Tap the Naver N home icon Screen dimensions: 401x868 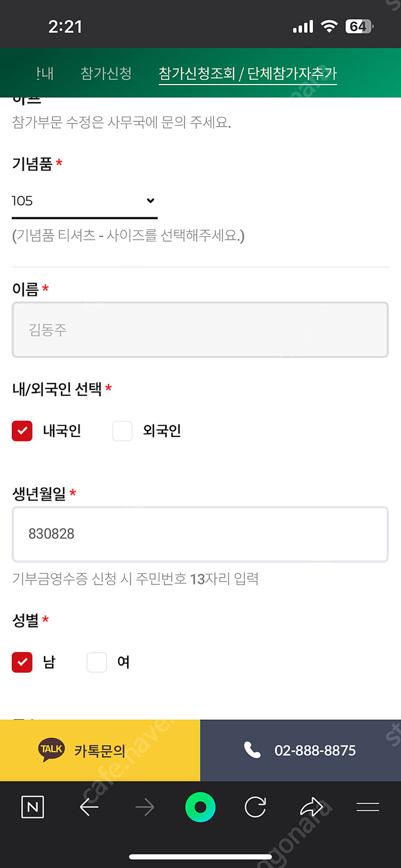coord(32,807)
